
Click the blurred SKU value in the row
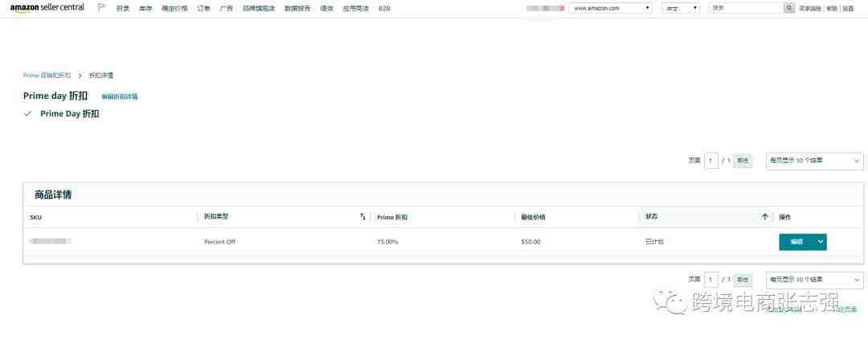[x=51, y=241]
